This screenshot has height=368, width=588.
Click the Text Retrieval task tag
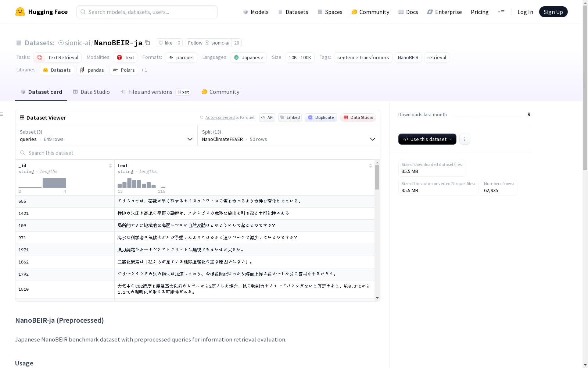(57, 57)
